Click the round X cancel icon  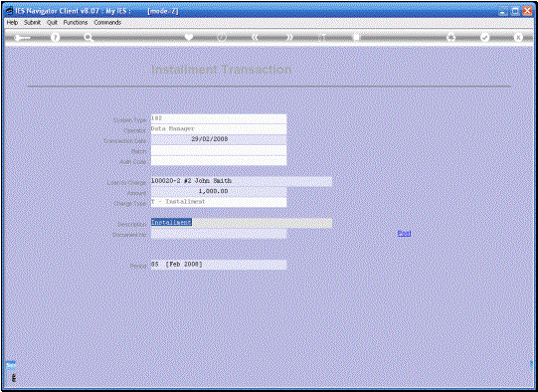pos(518,37)
